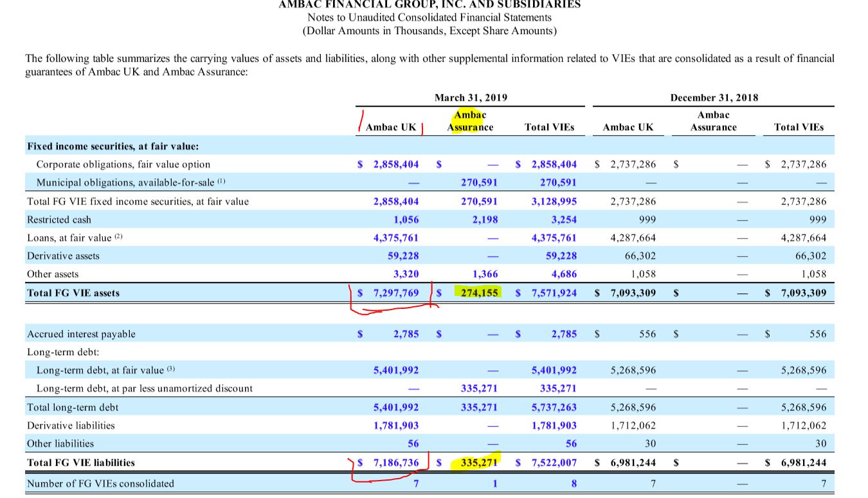Click "Ambac UK" header under March 31, 2019
868x498 pixels.
391,127
